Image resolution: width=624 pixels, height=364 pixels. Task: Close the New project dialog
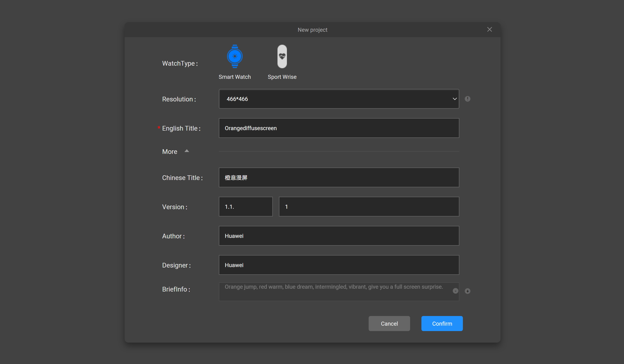pyautogui.click(x=489, y=29)
